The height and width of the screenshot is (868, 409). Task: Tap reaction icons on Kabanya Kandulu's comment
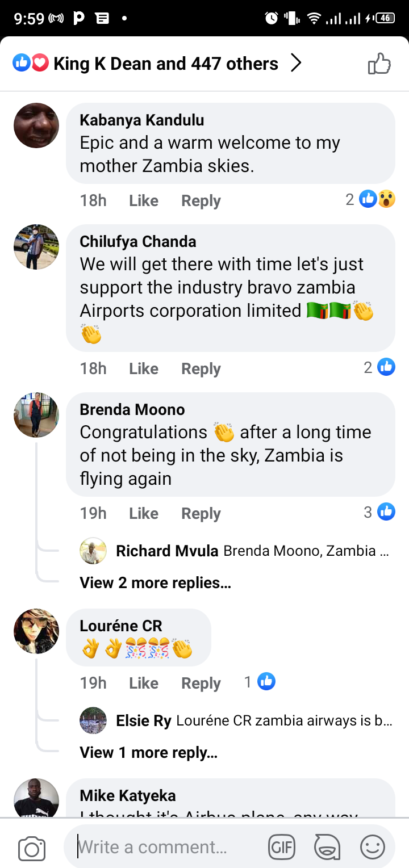point(377,199)
